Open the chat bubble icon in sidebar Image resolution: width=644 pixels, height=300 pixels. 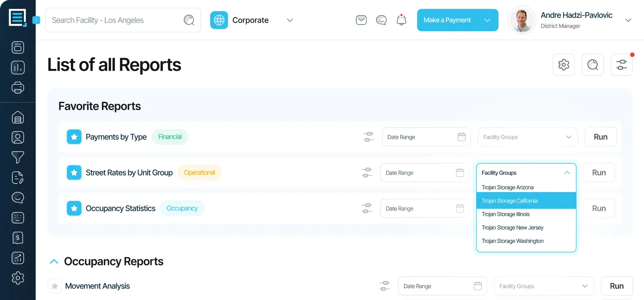click(x=18, y=198)
